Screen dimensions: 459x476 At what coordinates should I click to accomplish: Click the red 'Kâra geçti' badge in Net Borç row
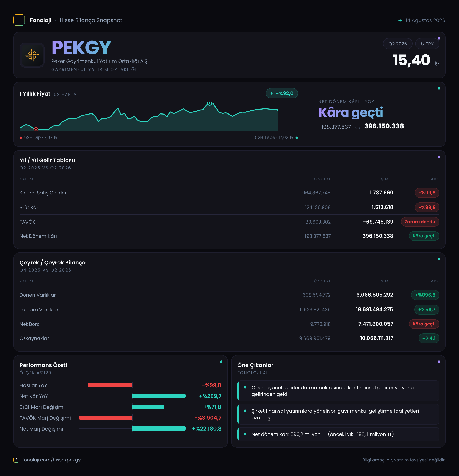(424, 324)
